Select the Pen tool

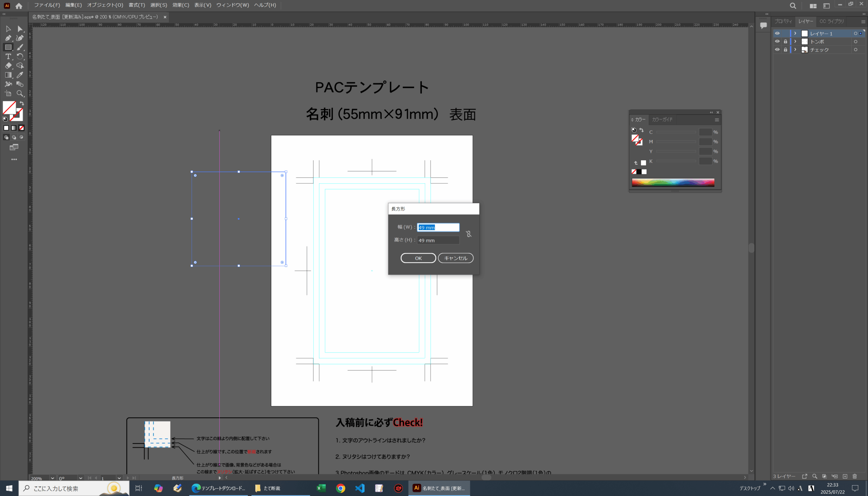[x=8, y=38]
